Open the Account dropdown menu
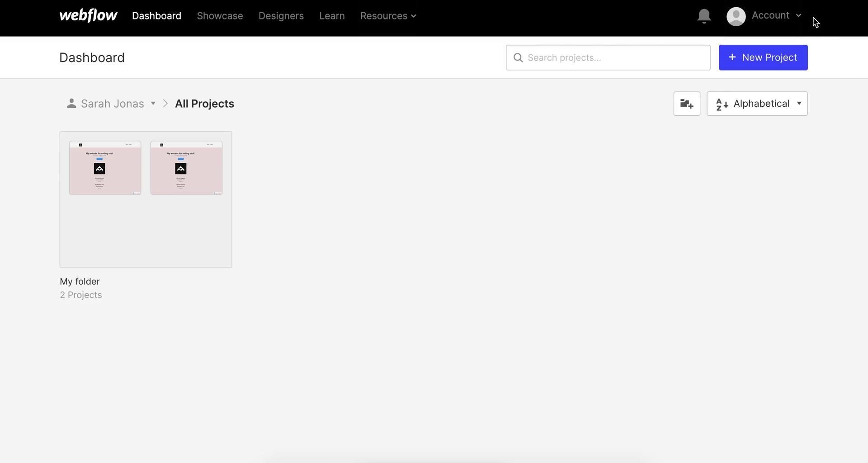Screen dimensions: 868x463 coord(776,16)
